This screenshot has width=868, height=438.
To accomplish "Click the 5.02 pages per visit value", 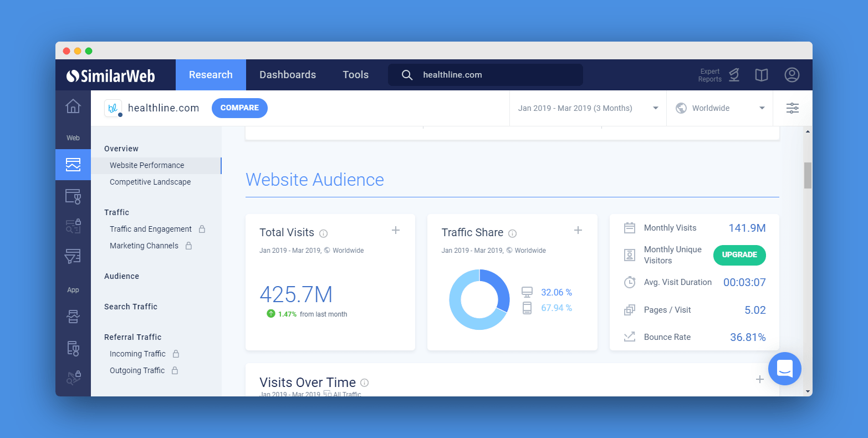I will click(755, 310).
